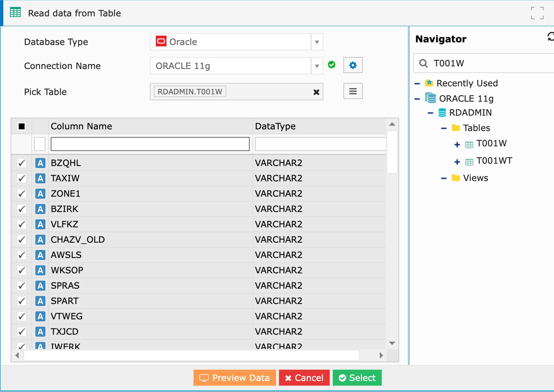Screen dimensions: 554x392
Task: Clear the RDADMIN.T001W table selection
Action: [x=316, y=92]
